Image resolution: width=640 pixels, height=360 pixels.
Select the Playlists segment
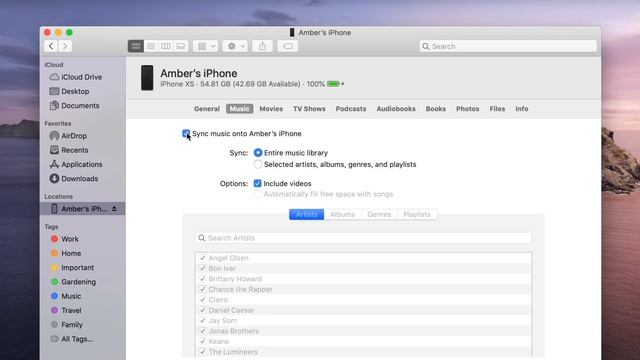(417, 214)
